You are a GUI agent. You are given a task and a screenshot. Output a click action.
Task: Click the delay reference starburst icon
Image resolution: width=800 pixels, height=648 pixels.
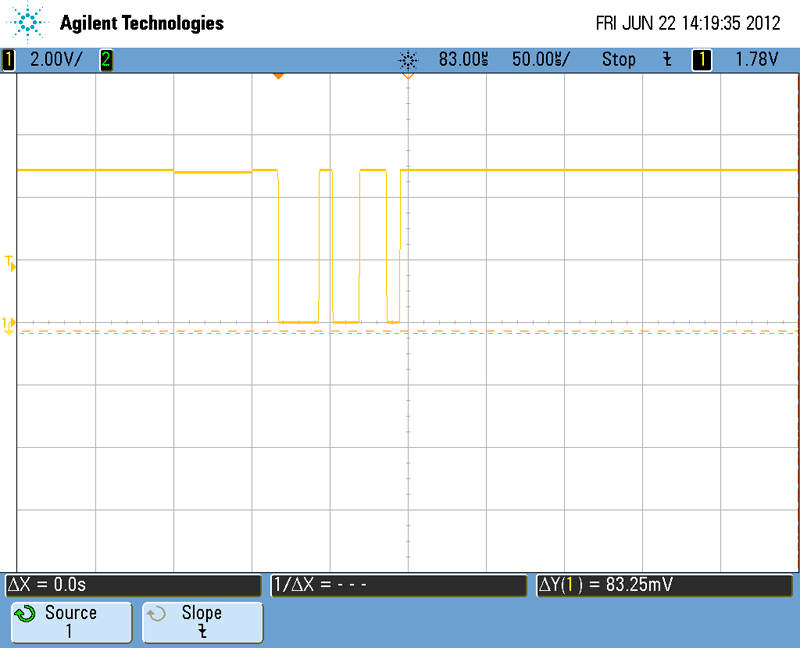(408, 60)
